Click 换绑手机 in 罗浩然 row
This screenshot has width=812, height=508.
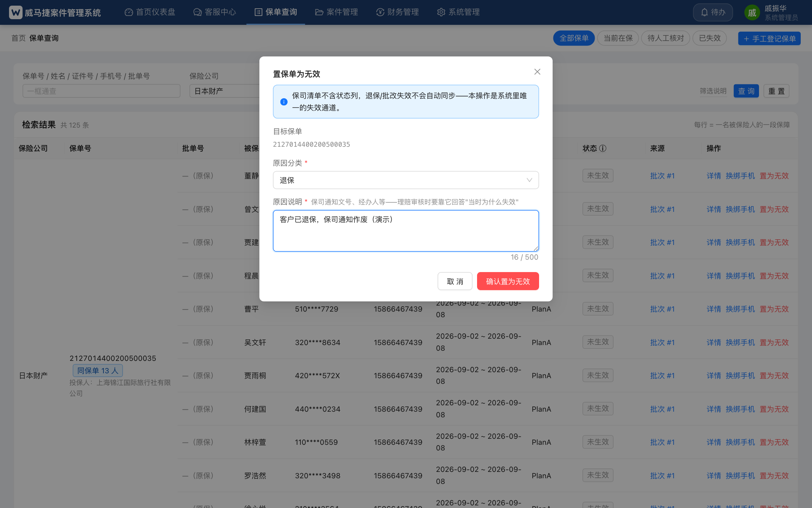pos(740,476)
